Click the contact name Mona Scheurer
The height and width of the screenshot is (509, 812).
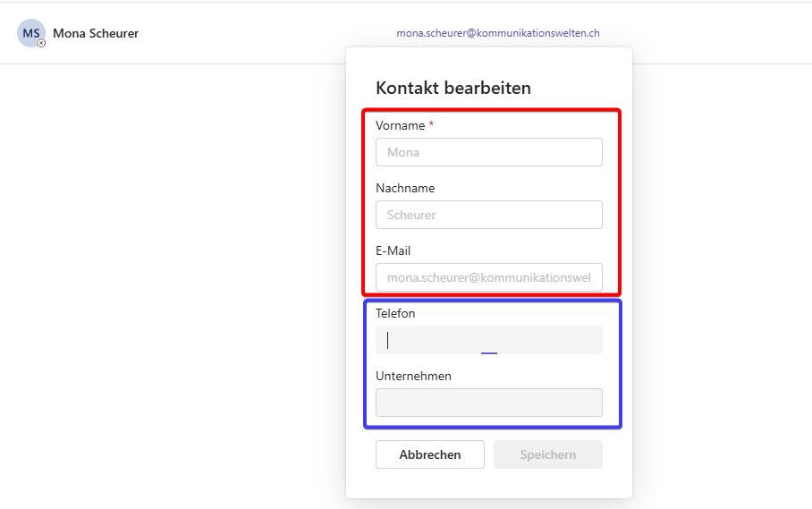[x=96, y=34]
